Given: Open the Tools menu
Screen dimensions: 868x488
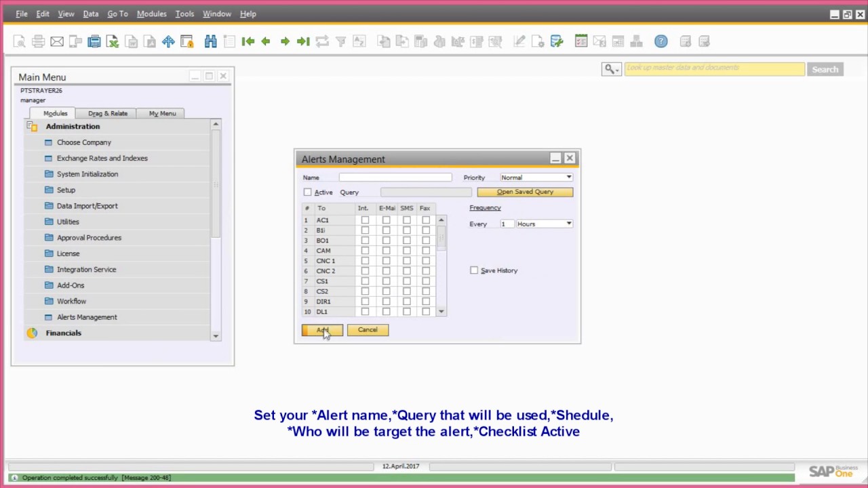Looking at the screenshot, I should click(x=184, y=14).
